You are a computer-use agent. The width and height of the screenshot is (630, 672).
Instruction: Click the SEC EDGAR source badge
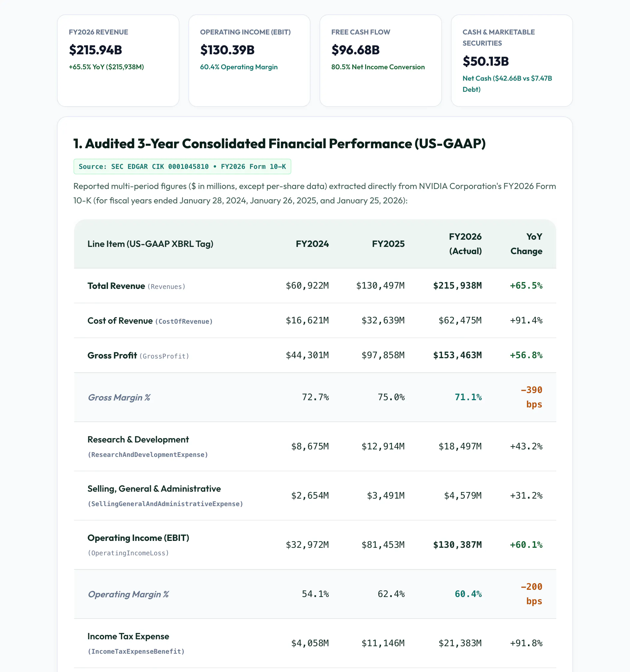182,166
